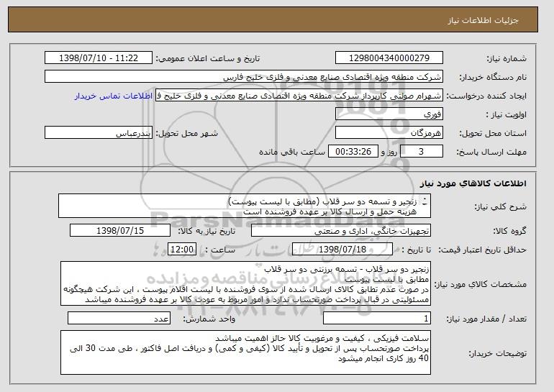Click the شماره نیاز number field
Image resolution: width=554 pixels, height=392 pixels.
click(389, 58)
